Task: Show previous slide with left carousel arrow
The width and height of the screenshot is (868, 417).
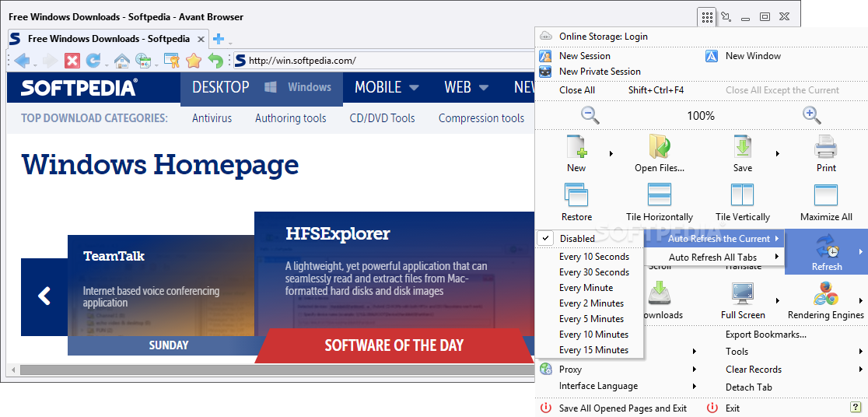Action: click(x=44, y=296)
